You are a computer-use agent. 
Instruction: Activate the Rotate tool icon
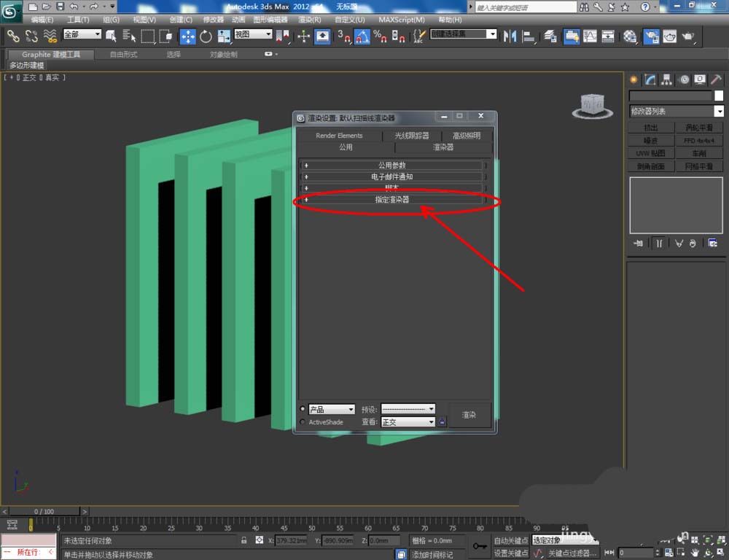pos(206,36)
